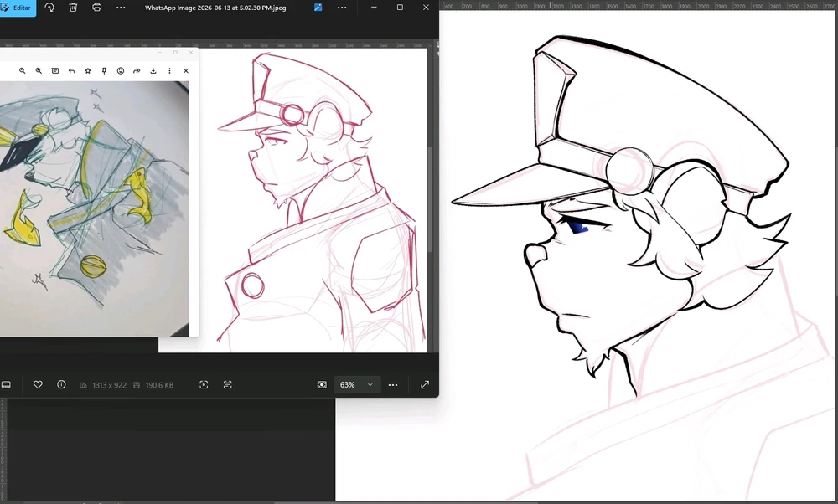Click the 1313 x 922 dimensions text
The image size is (838, 504).
109,385
